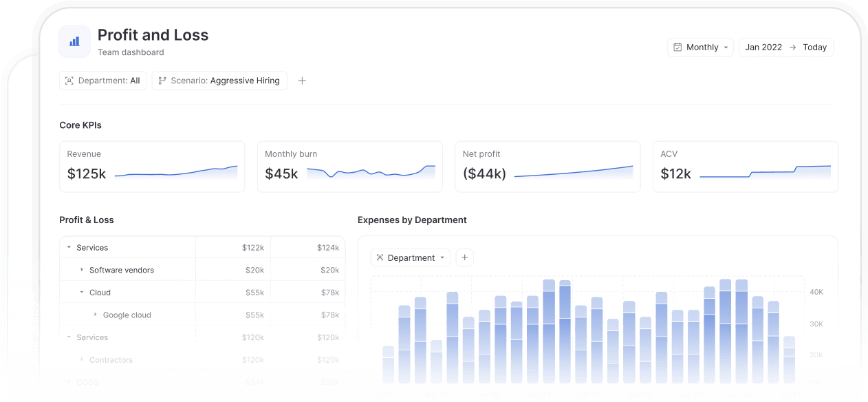Open the Revenue KPI card
This screenshot has height=402, width=868.
point(152,167)
